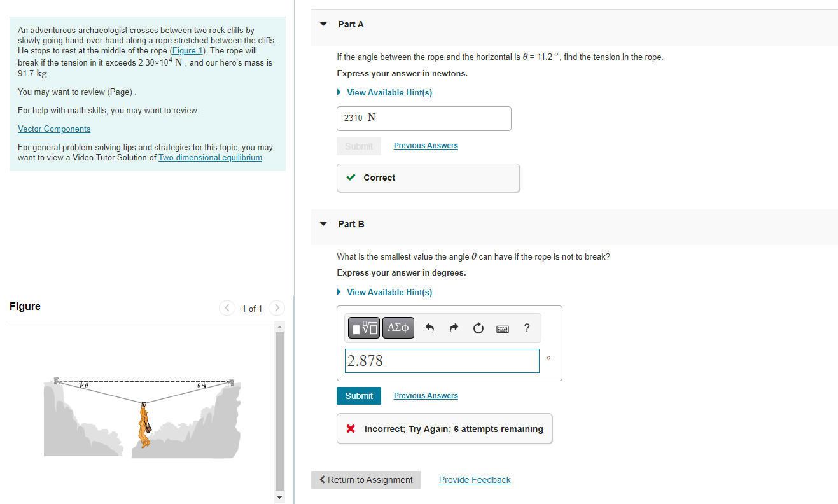The height and width of the screenshot is (504, 838).
Task: Go to next figure arrow
Action: 276,309
